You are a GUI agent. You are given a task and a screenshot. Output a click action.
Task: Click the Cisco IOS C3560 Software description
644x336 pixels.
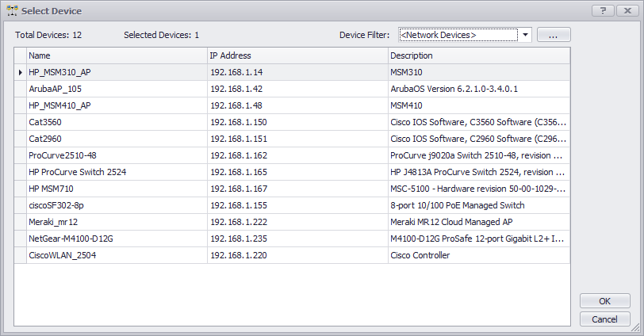[x=479, y=122]
